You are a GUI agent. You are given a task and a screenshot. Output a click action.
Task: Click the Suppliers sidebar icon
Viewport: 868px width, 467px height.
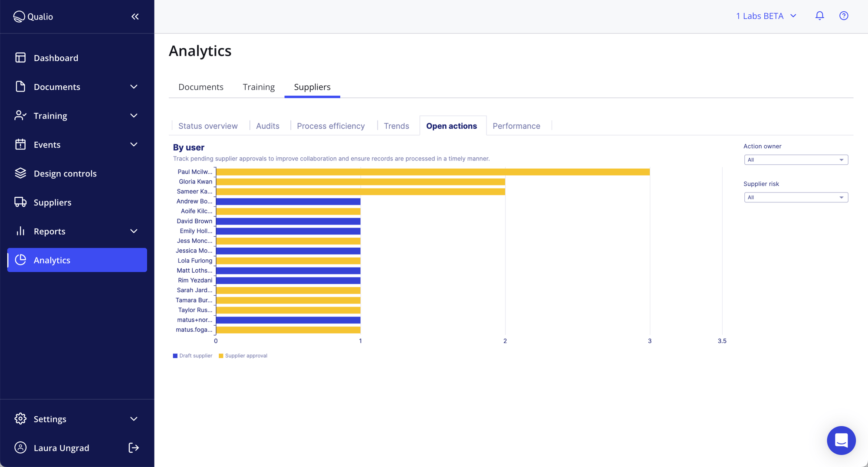[x=20, y=202]
